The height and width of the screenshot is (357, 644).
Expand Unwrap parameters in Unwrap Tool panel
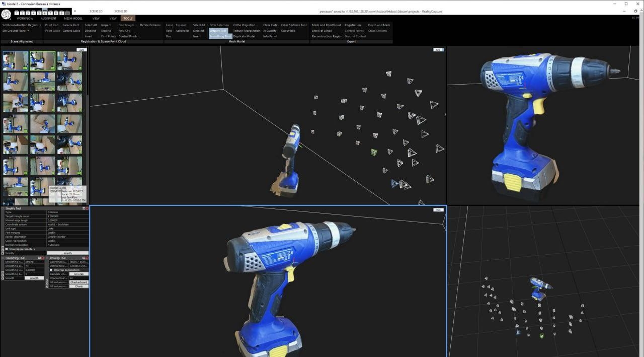51,270
